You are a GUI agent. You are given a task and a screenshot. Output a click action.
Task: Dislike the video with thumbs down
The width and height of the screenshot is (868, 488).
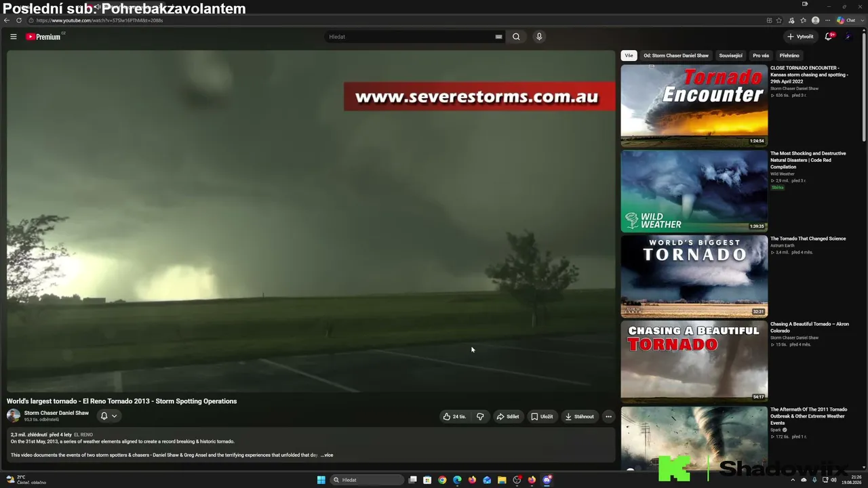tap(480, 417)
